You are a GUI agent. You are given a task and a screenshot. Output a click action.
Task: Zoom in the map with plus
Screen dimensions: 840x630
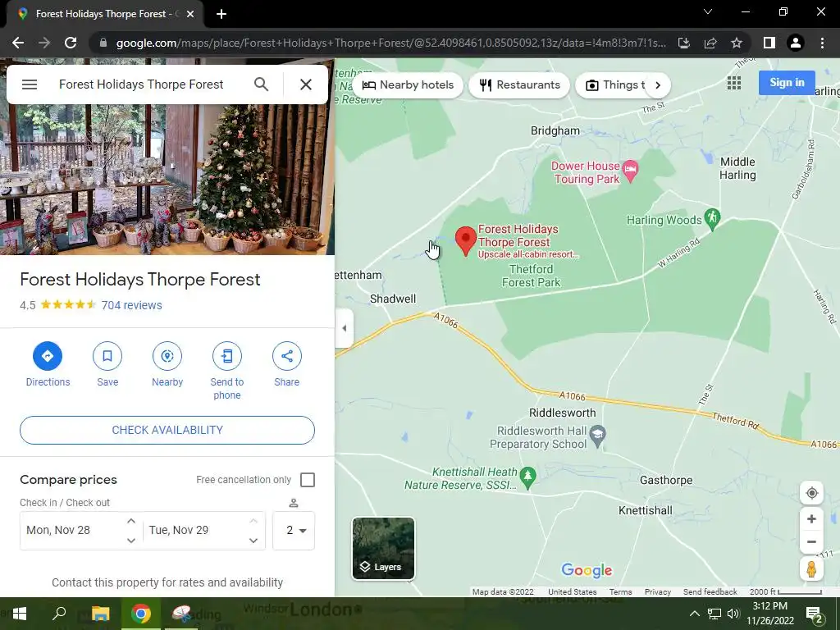click(x=811, y=519)
